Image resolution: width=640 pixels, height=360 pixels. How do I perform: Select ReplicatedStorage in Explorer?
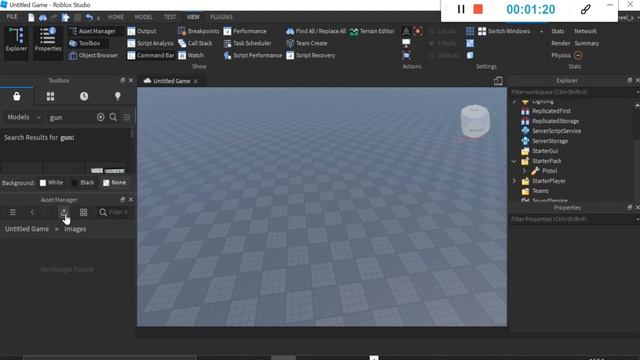point(556,121)
